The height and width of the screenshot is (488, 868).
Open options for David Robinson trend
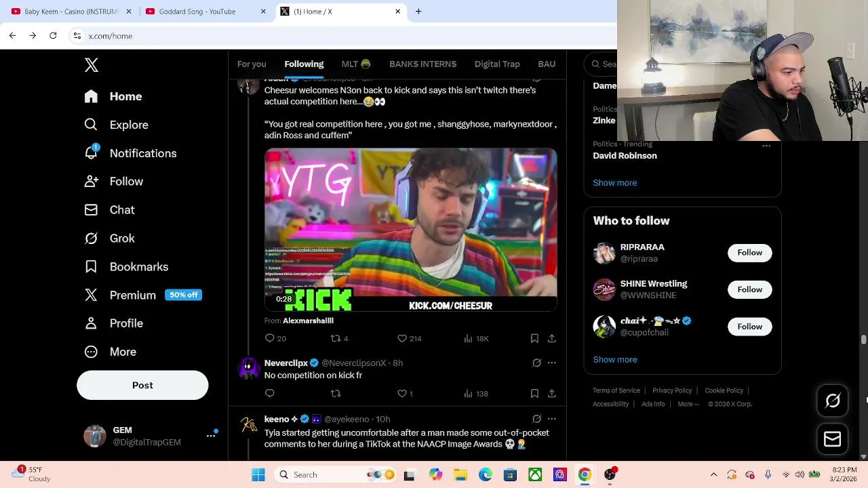point(766,146)
